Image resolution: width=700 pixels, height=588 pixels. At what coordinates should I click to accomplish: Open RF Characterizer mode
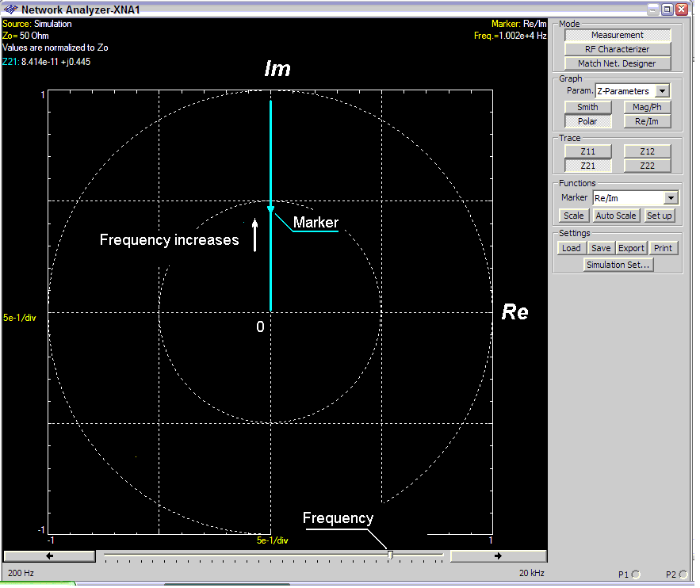pyautogui.click(x=617, y=49)
